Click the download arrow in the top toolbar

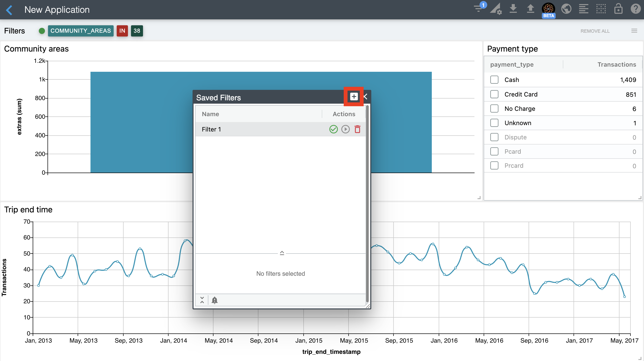click(513, 9)
